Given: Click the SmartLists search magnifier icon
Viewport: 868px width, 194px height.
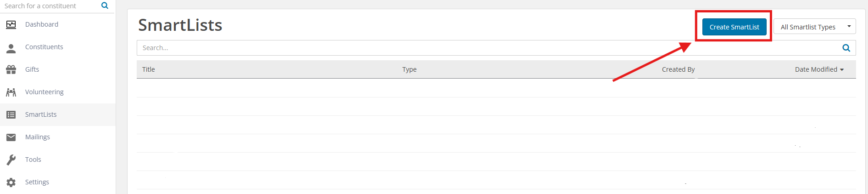Looking at the screenshot, I should tap(846, 48).
